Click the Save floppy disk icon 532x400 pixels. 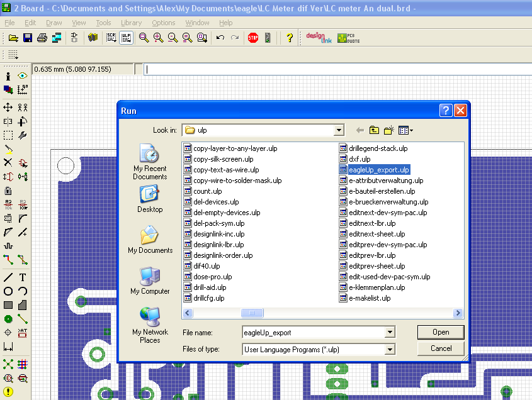click(28, 38)
